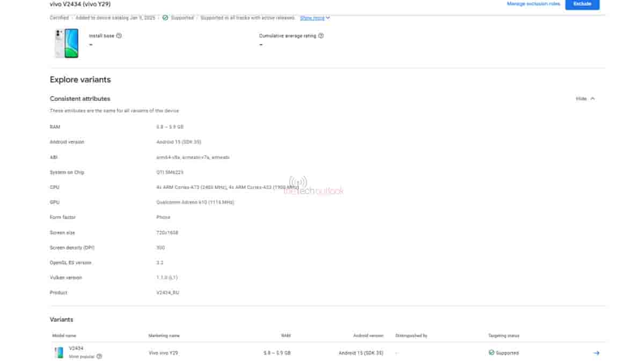Open Manage exclusion rules link
Image resolution: width=644 pixels, height=362 pixels.
tap(533, 4)
